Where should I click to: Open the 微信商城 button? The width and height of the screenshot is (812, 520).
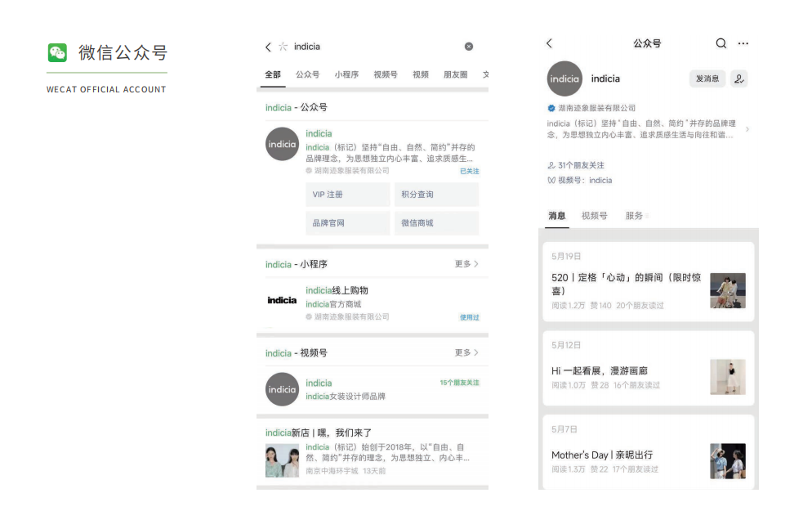click(436, 223)
